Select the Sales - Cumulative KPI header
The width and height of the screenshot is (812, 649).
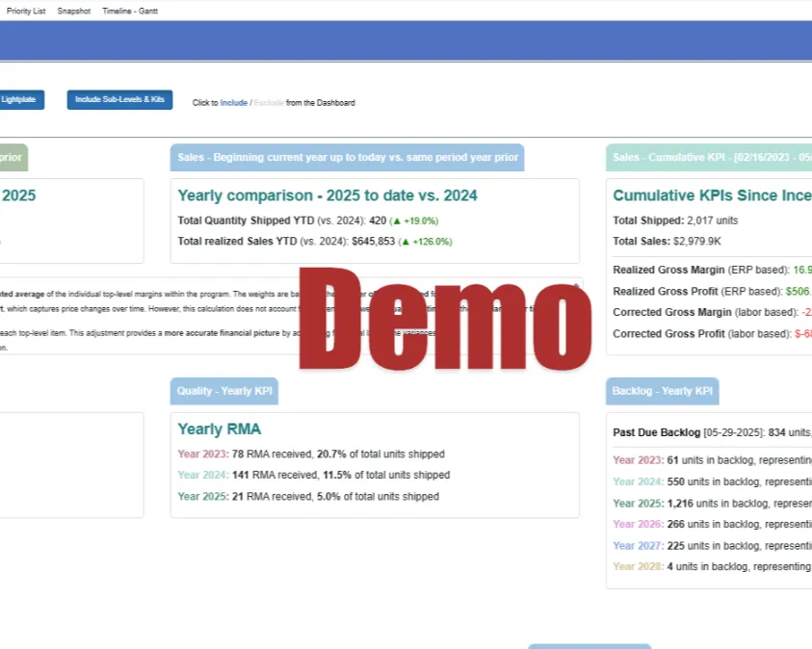click(x=711, y=157)
